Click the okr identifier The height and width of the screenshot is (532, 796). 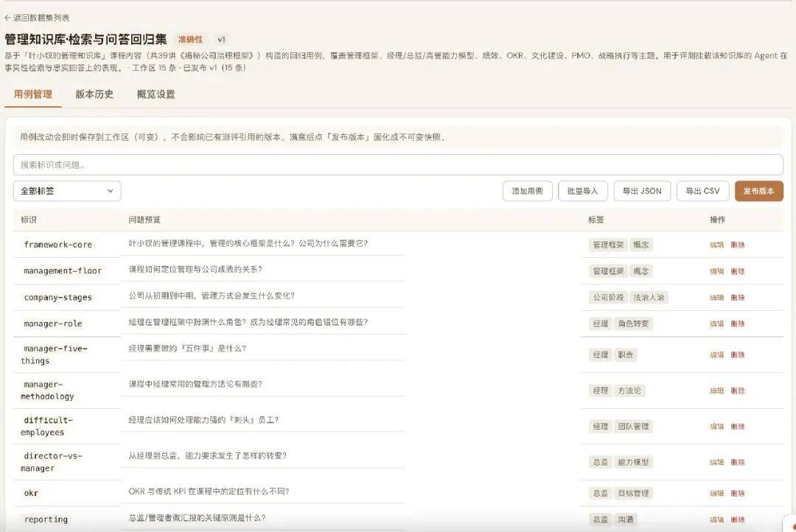pyautogui.click(x=30, y=494)
